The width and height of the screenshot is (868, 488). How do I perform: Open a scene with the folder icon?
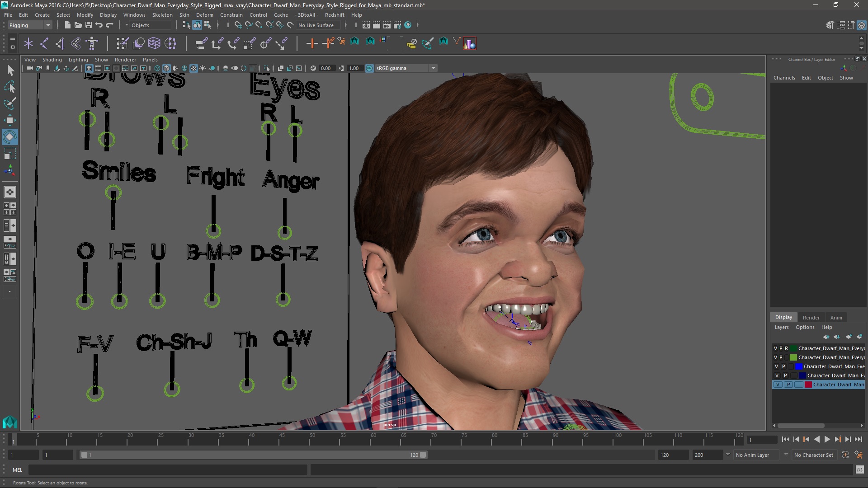tap(78, 25)
